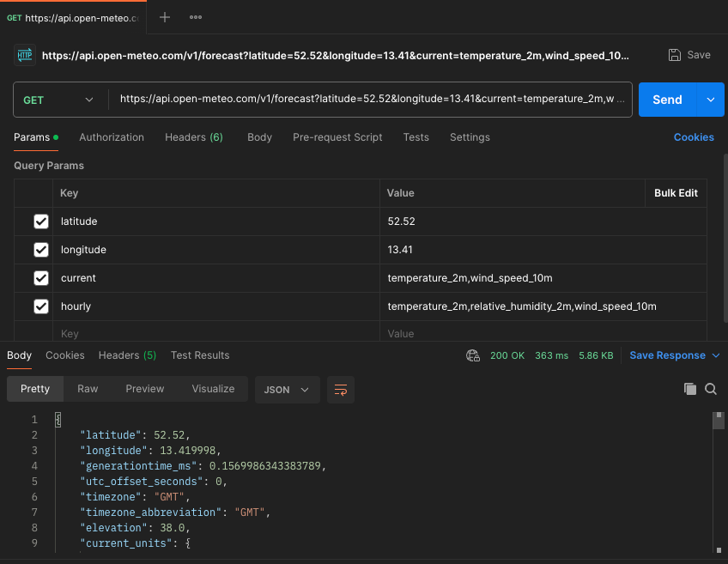
Task: Click the request URL input field
Action: (x=372, y=99)
